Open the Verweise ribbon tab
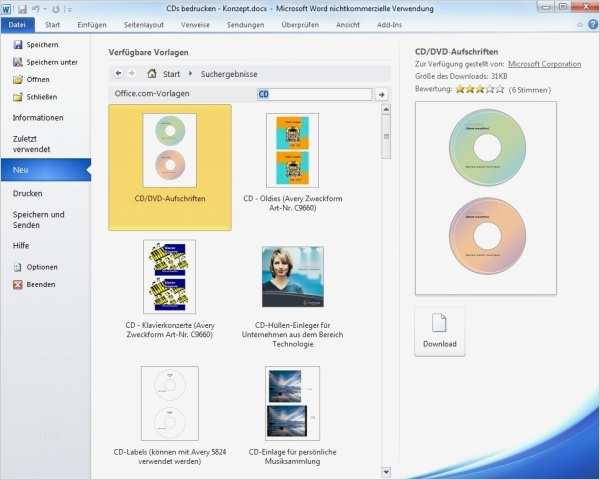Screen dimensions: 600x480 [x=195, y=25]
